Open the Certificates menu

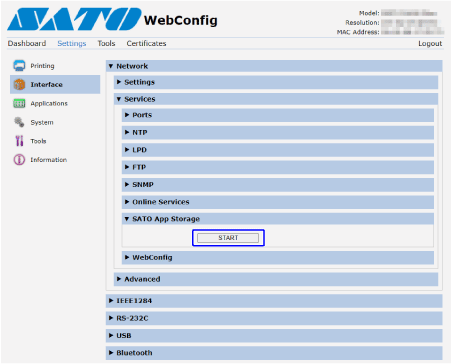pyautogui.click(x=146, y=43)
